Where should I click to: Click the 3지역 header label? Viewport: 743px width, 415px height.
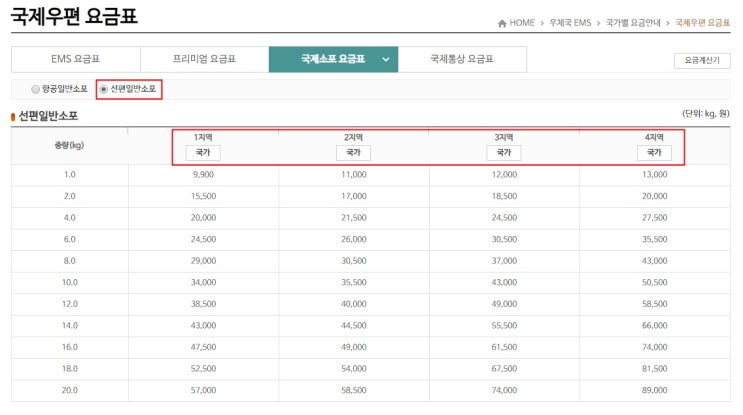point(504,137)
